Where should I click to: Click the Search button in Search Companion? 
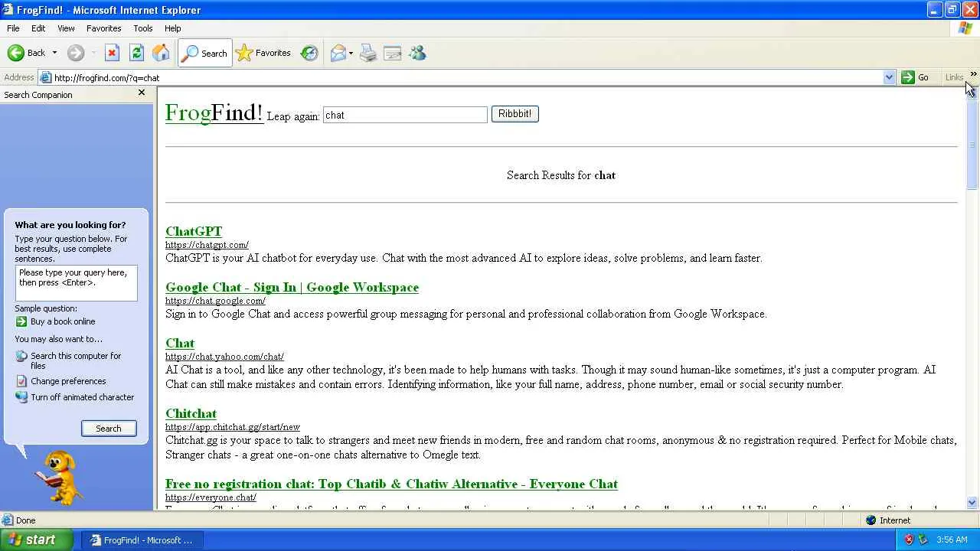(x=109, y=429)
